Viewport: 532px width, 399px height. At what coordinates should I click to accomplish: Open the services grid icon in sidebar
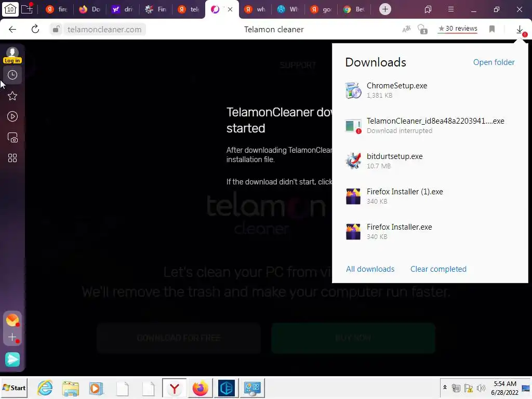[12, 158]
